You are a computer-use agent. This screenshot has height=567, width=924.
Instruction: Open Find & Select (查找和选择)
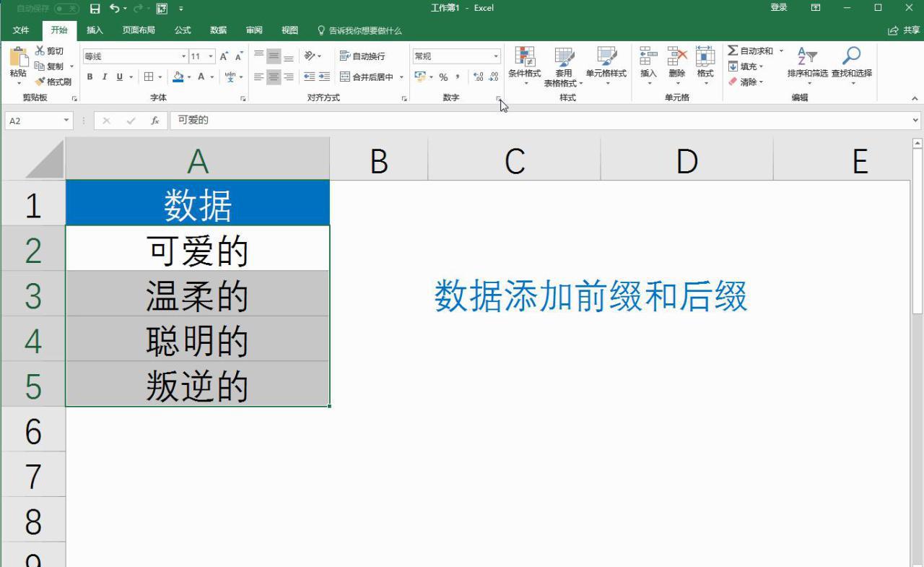(852, 66)
